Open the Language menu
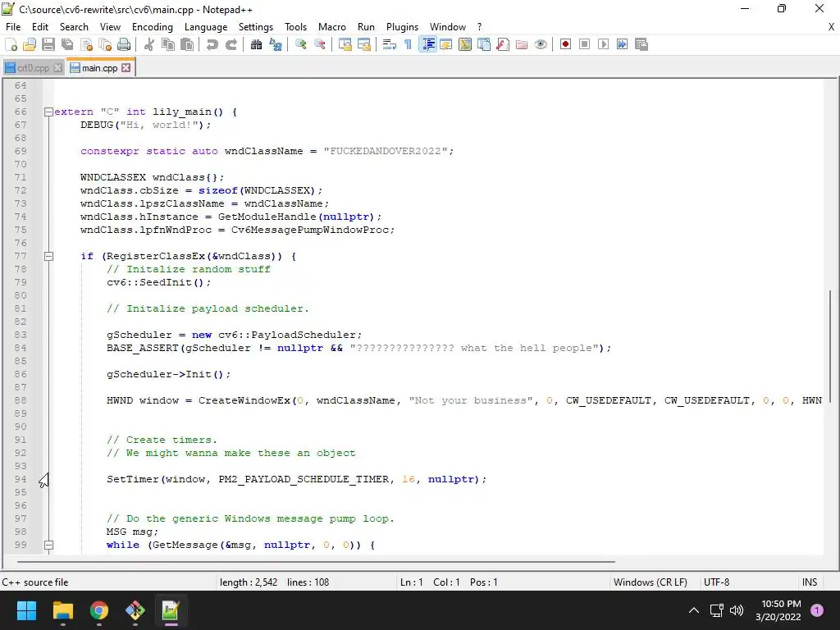The width and height of the screenshot is (840, 630). 206,27
